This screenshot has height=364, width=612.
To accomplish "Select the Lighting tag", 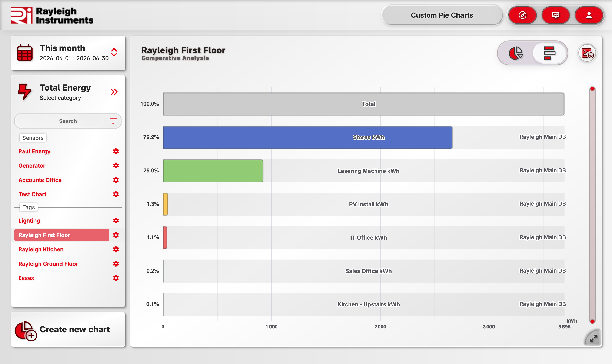I will pos(29,221).
